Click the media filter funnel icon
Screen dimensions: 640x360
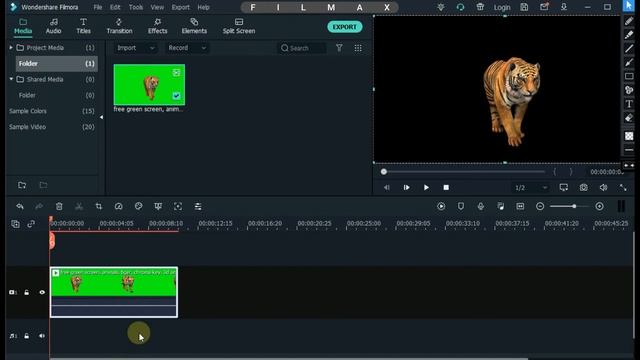(339, 48)
